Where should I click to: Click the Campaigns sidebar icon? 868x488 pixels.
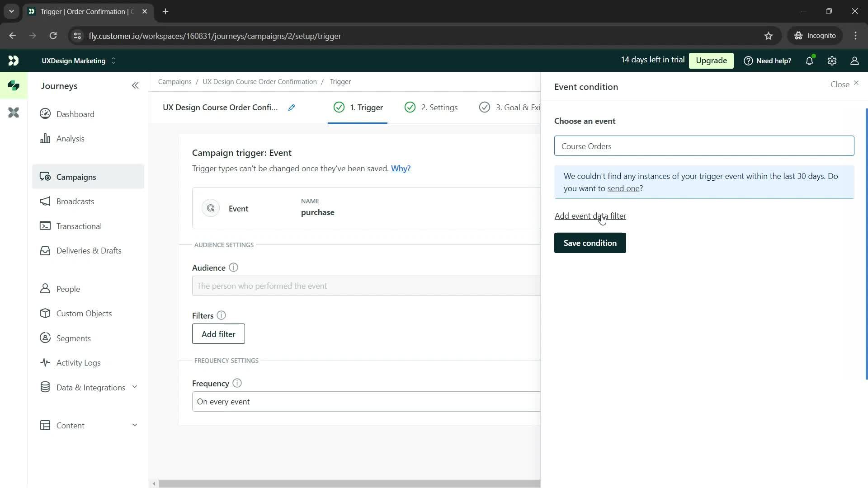45,176
